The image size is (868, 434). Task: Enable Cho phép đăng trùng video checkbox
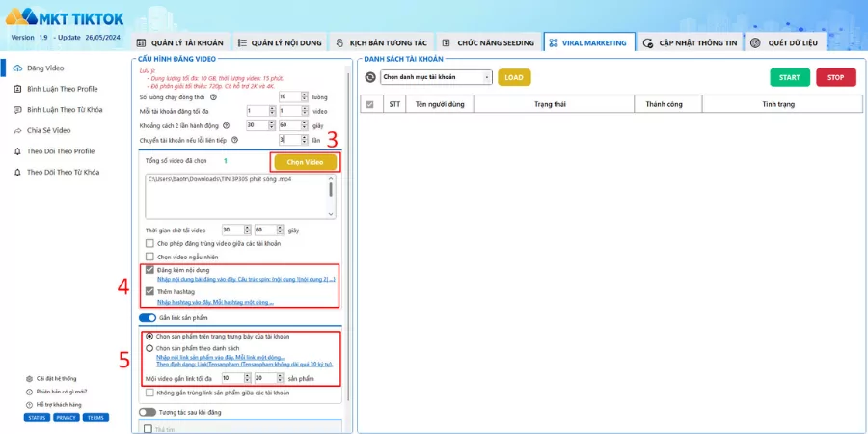149,243
